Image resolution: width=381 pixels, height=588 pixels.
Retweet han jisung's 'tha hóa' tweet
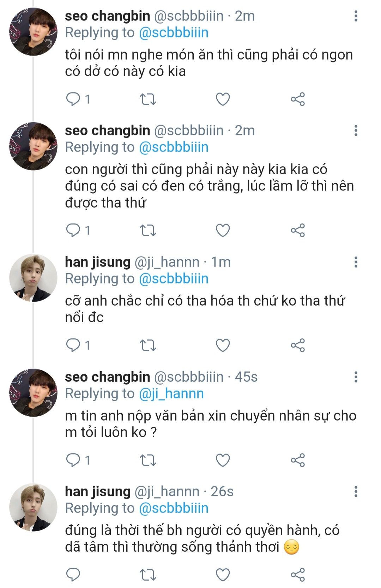[x=148, y=345]
